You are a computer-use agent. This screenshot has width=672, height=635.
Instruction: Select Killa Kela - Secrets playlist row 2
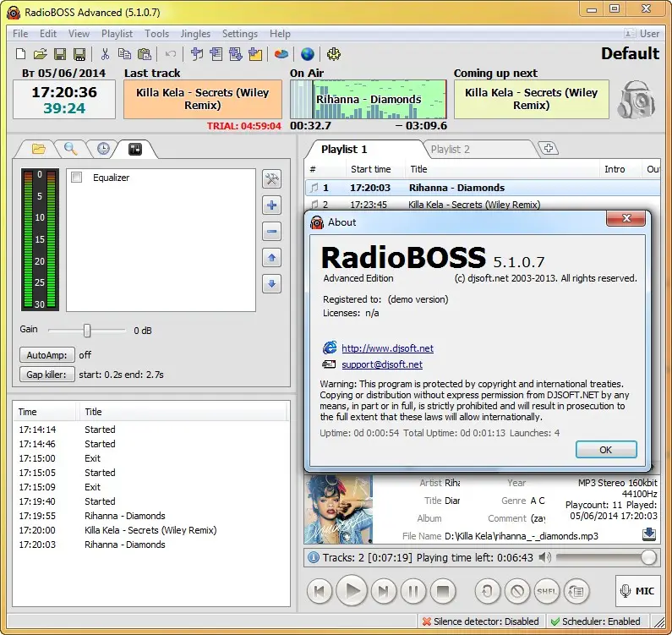[483, 205]
